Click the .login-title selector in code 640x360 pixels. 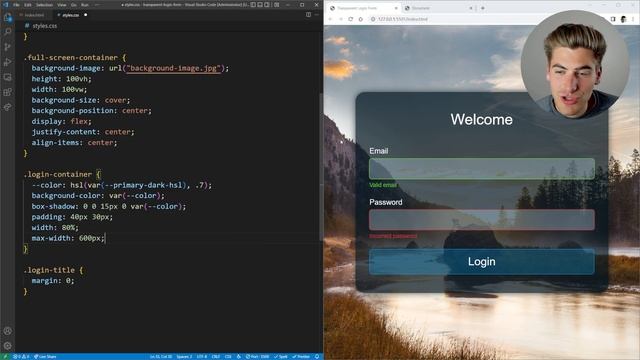49,270
